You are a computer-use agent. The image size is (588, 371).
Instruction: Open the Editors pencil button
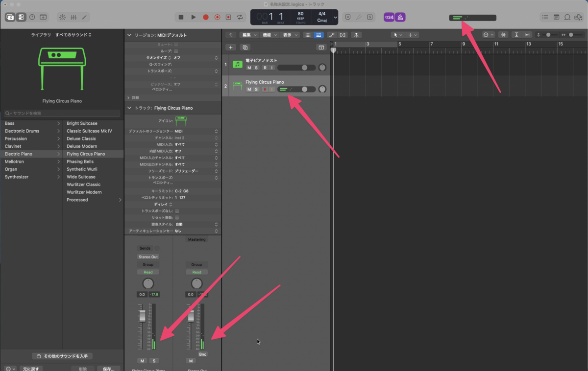[x=84, y=17]
